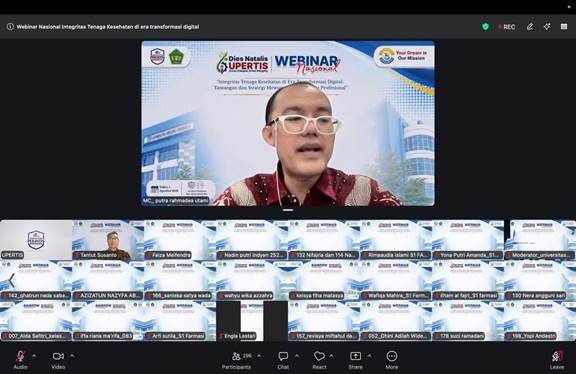The width and height of the screenshot is (576, 374).
Task: Open the More options ellipsis
Action: 392,356
